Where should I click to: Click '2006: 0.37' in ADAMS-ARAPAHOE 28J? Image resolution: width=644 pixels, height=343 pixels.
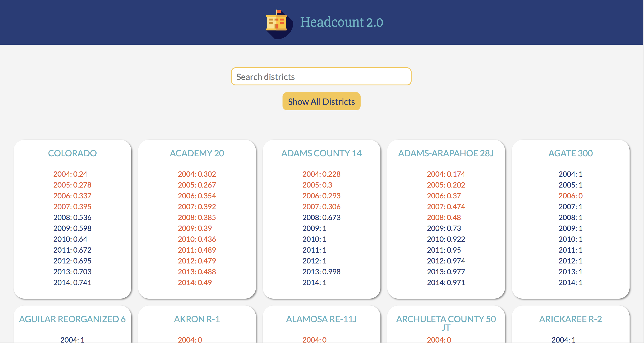(x=444, y=196)
